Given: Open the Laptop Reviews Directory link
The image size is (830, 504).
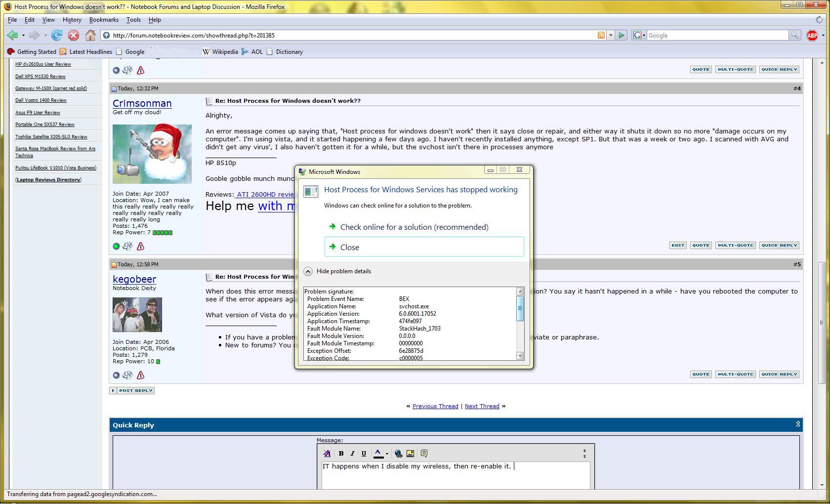Looking at the screenshot, I should (x=48, y=179).
